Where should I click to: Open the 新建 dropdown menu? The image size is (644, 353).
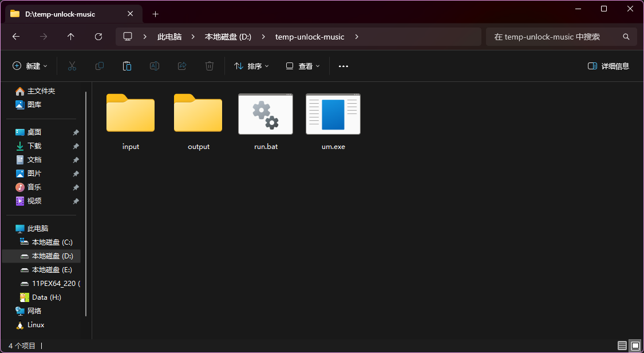(30, 66)
